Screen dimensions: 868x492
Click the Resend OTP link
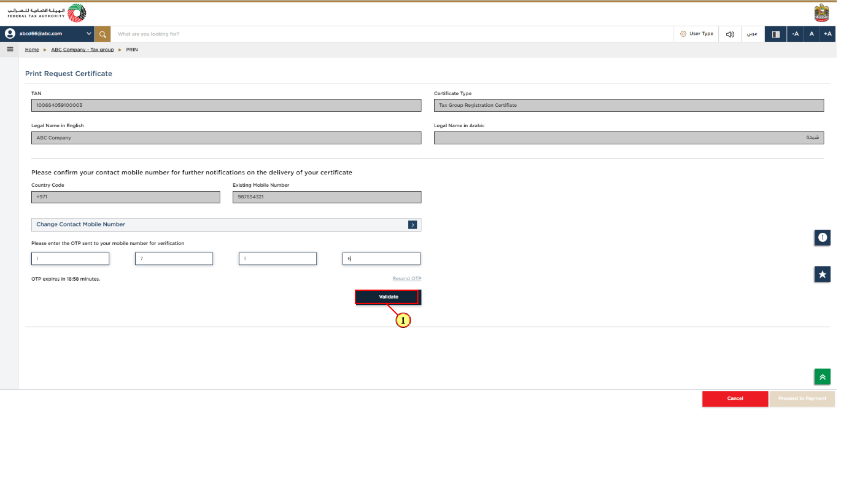[407, 279]
